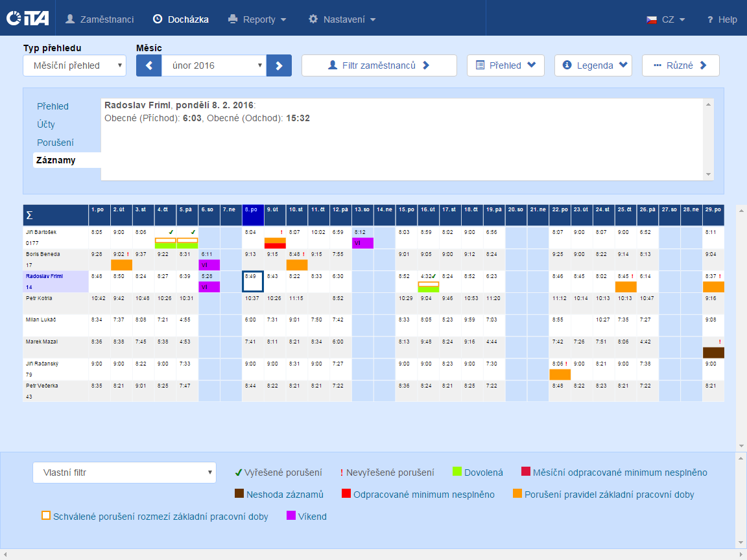The width and height of the screenshot is (747, 560).
Task: Click the orange violation marker for Boris Beneda
Action: (121, 264)
